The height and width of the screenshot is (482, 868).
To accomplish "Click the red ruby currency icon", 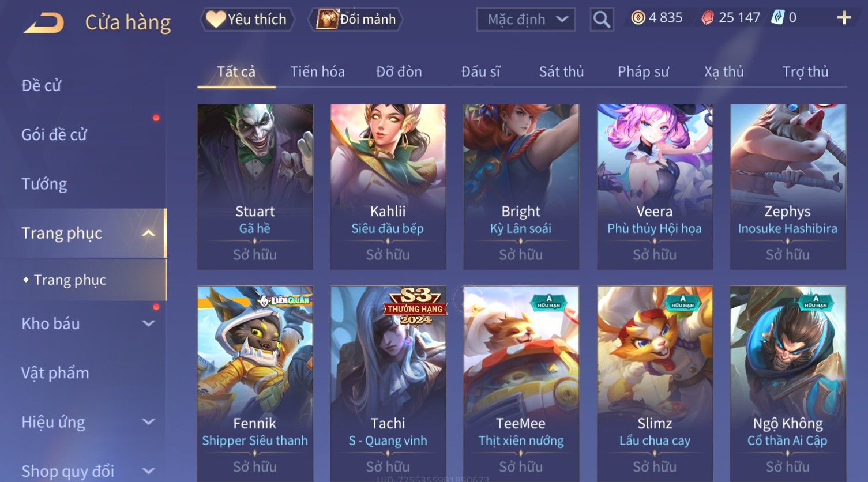I will point(708,18).
